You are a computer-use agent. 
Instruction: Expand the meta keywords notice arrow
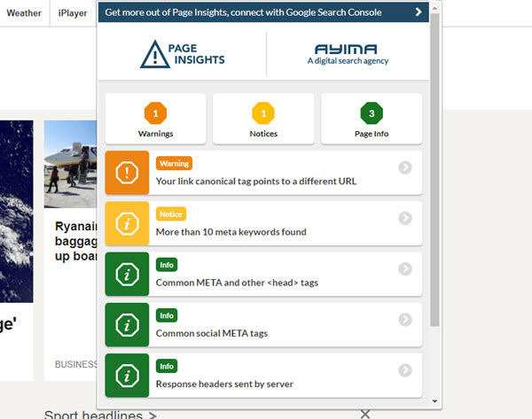click(405, 218)
